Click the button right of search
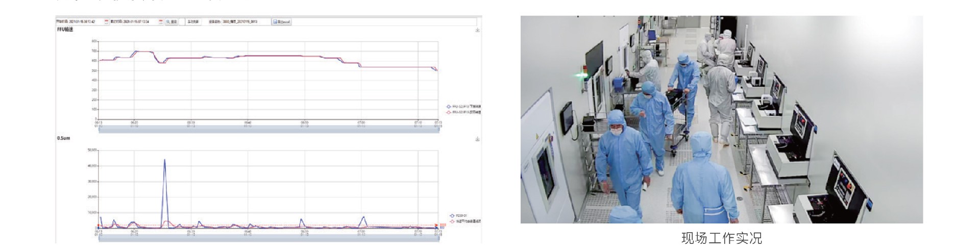The height and width of the screenshot is (250, 980). [x=193, y=22]
